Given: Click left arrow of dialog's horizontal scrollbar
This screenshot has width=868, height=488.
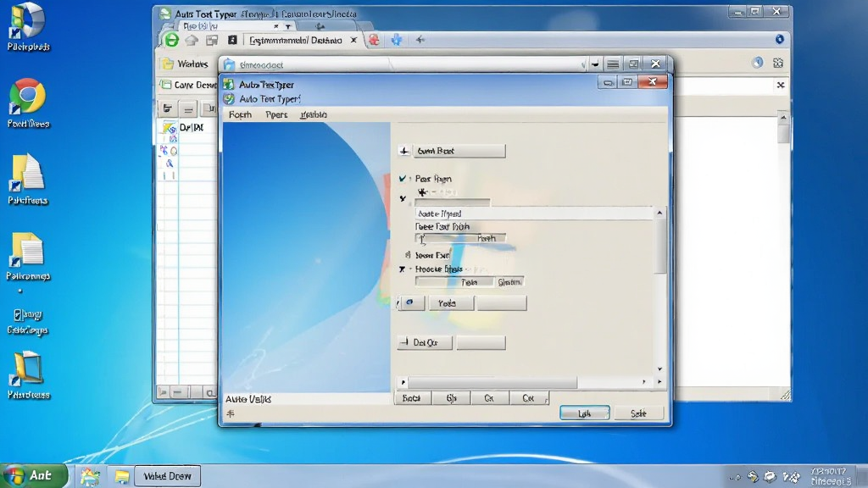Looking at the screenshot, I should point(403,382).
